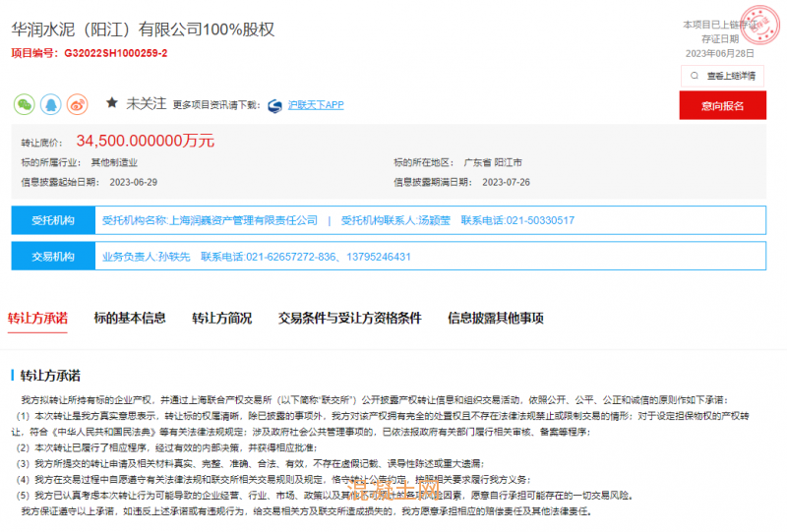Viewport: 787px width, 532px height.
Task: Open the 标的基本信息 tab
Action: tap(130, 318)
